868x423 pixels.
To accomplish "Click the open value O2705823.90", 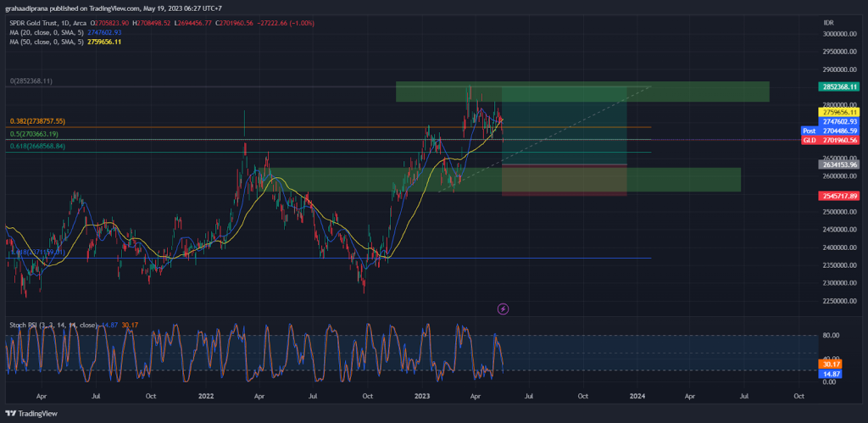I will [108, 23].
